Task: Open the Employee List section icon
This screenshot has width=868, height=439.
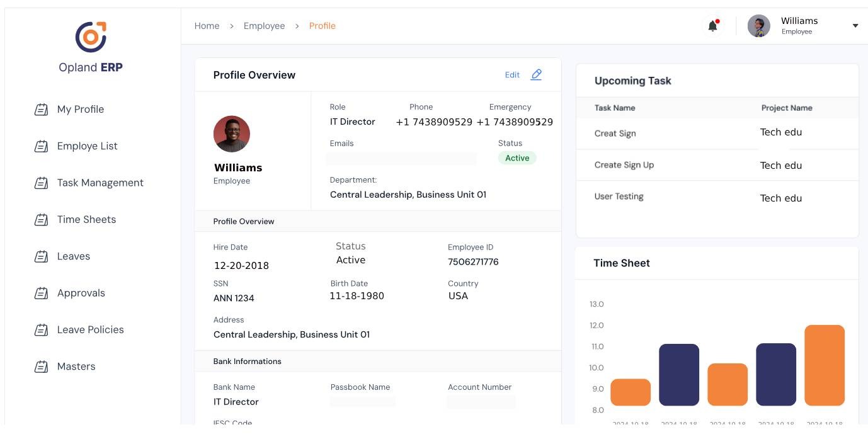Action: (x=40, y=145)
